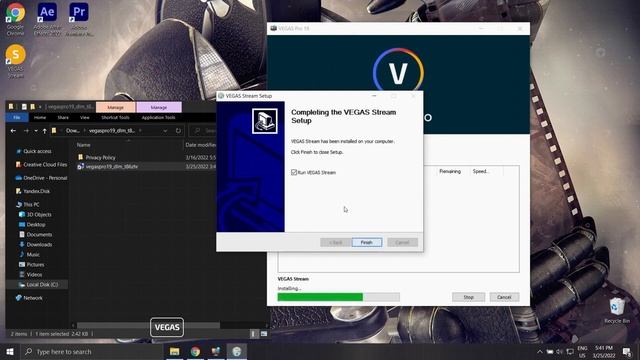Switch Explorer to large icons view
Image resolution: width=640 pixels, height=360 pixels.
click(x=264, y=334)
